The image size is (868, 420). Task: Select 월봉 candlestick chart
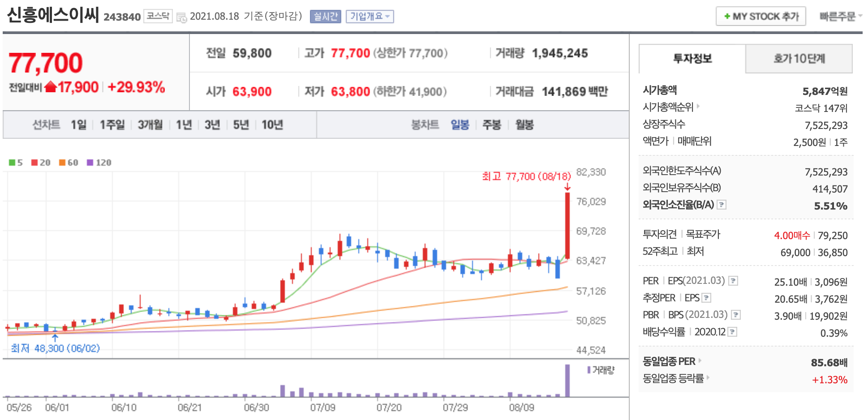tap(524, 124)
